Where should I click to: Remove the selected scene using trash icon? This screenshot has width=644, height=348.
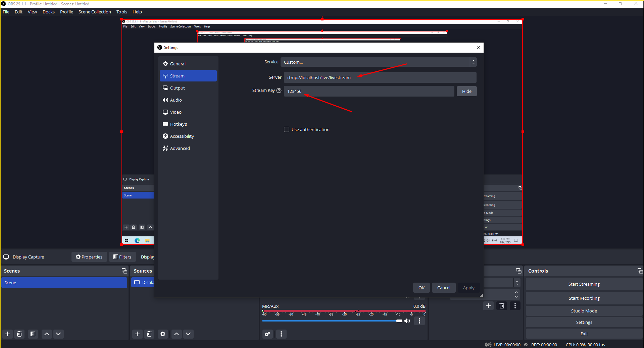[19, 334]
